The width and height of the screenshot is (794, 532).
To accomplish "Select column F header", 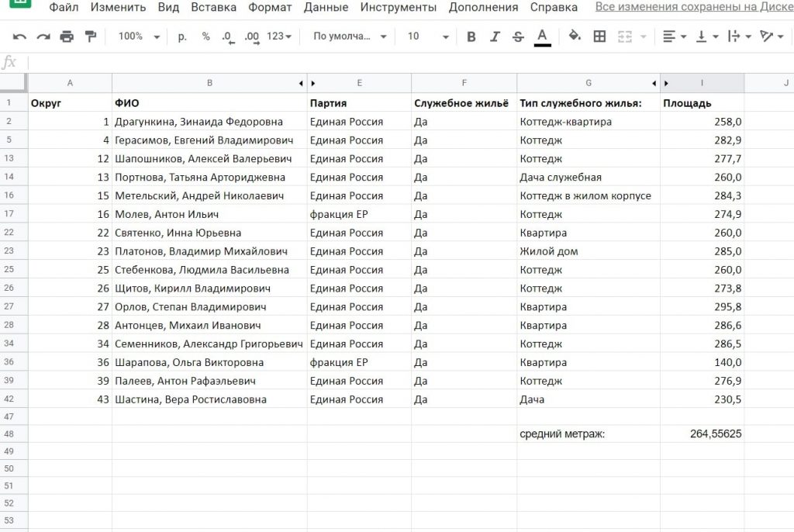I will (x=464, y=83).
